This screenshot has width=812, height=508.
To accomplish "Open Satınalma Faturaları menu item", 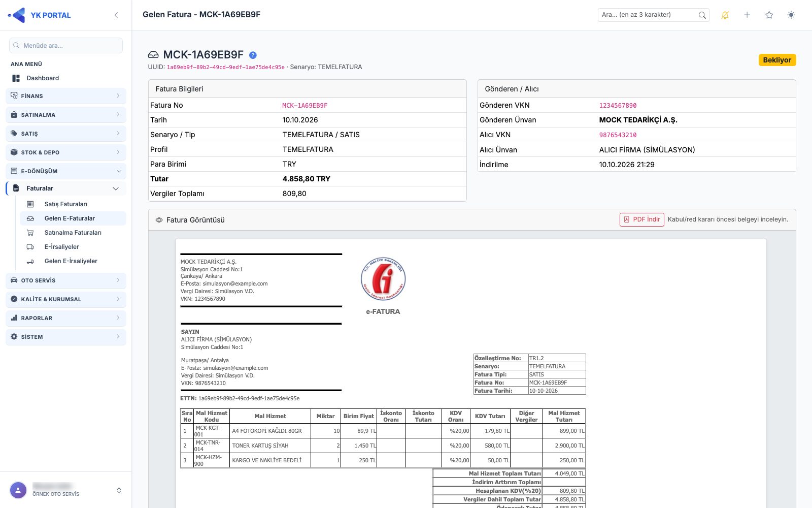I will [x=73, y=233].
